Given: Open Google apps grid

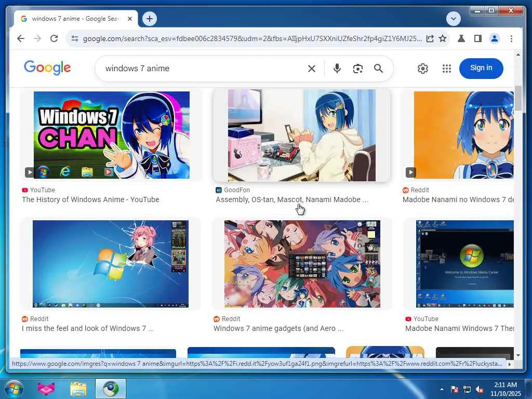Looking at the screenshot, I should pyautogui.click(x=447, y=69).
